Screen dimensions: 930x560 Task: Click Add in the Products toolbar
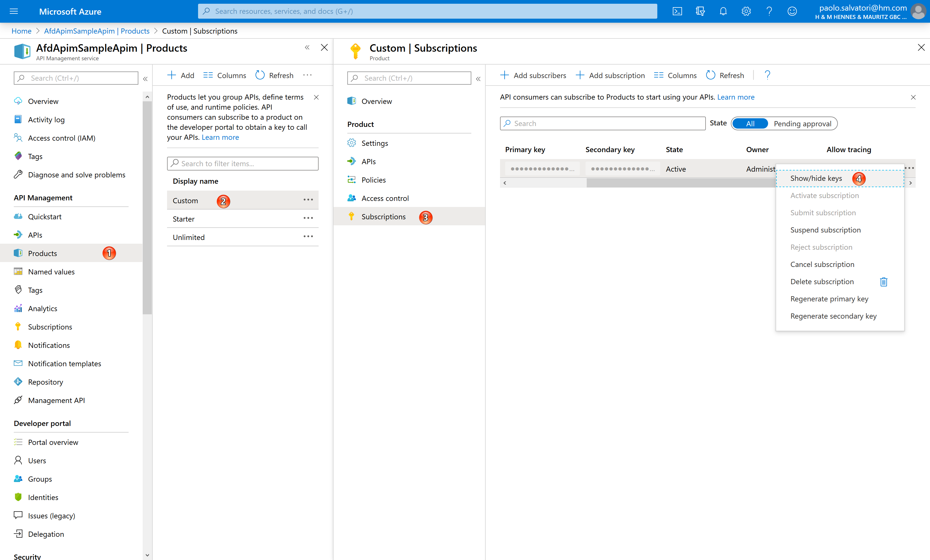(181, 75)
